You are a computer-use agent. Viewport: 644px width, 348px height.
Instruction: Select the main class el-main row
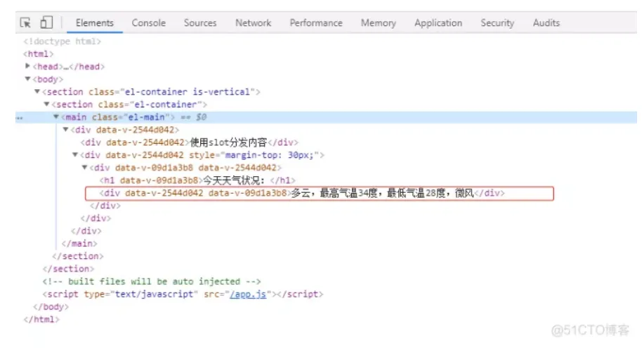pyautogui.click(x=326, y=117)
